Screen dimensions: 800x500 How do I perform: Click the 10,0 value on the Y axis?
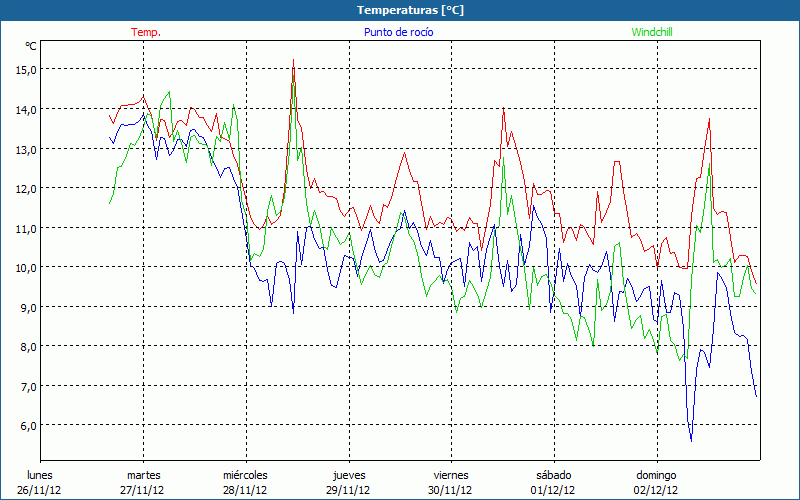26,267
